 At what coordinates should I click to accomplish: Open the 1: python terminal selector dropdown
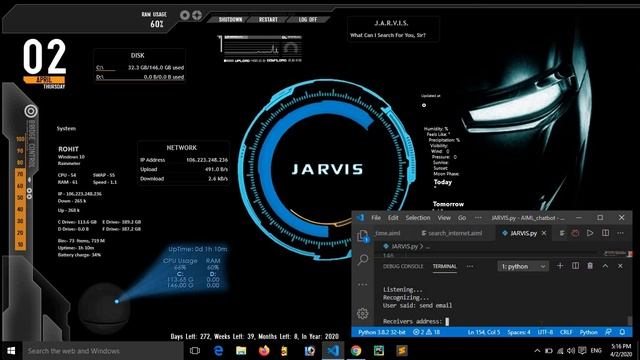point(523,266)
